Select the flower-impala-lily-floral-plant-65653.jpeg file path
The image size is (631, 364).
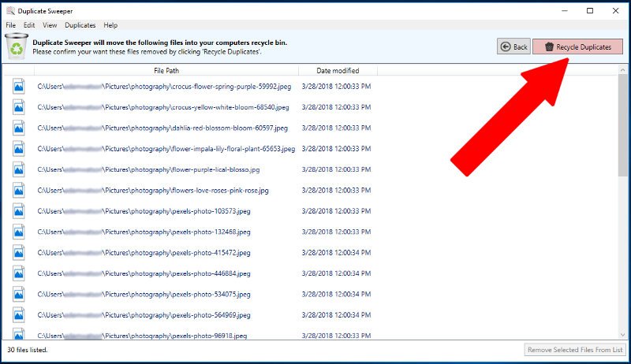(166, 149)
